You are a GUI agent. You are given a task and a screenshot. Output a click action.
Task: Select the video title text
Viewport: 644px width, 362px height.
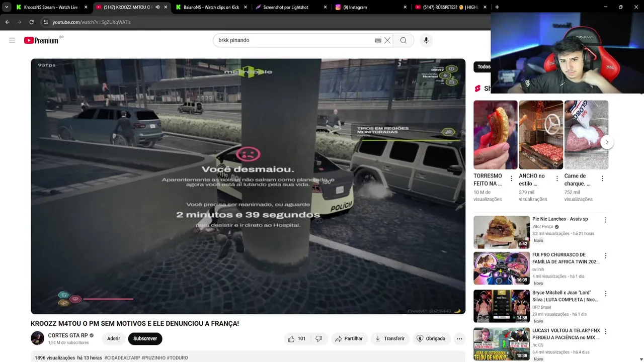[135, 324]
